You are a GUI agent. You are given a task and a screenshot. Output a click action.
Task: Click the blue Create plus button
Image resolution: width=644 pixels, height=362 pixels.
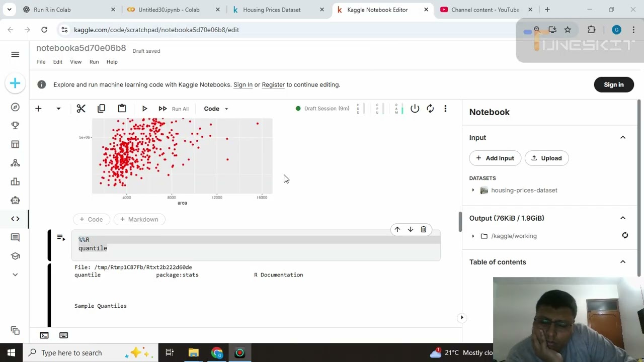click(15, 83)
